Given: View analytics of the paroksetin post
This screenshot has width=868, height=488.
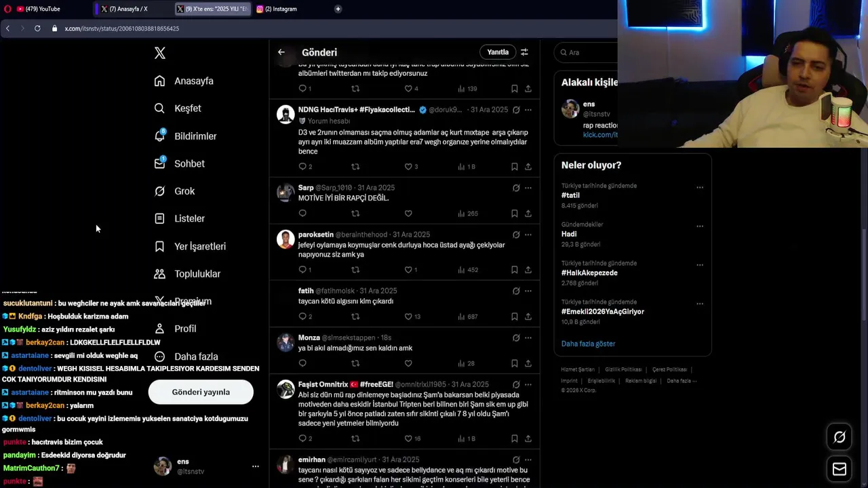Looking at the screenshot, I should pos(468,270).
